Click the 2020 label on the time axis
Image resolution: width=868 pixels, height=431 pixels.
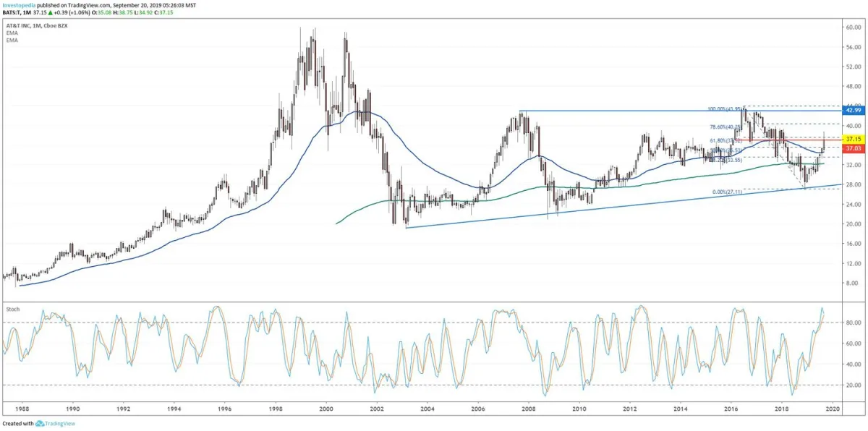tap(833, 409)
